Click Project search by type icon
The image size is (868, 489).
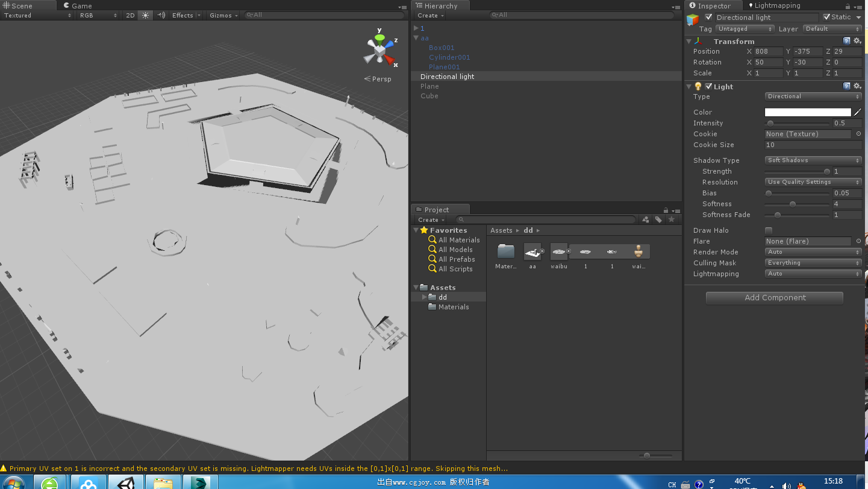coord(646,219)
